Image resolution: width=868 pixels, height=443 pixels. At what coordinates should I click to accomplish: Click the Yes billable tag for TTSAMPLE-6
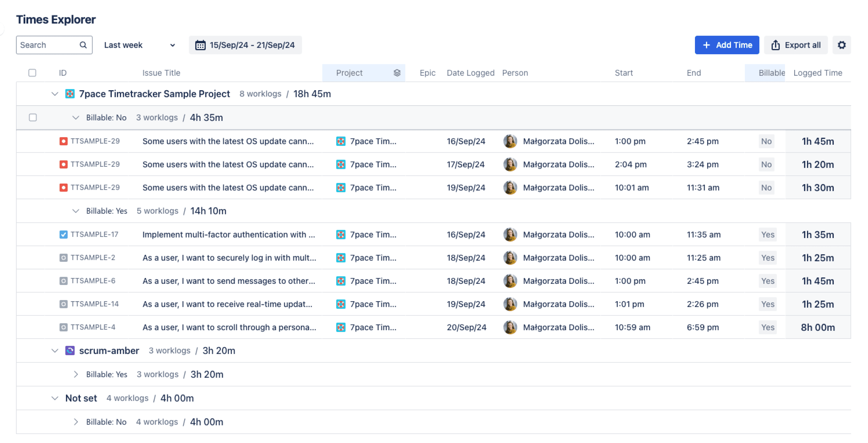click(768, 281)
